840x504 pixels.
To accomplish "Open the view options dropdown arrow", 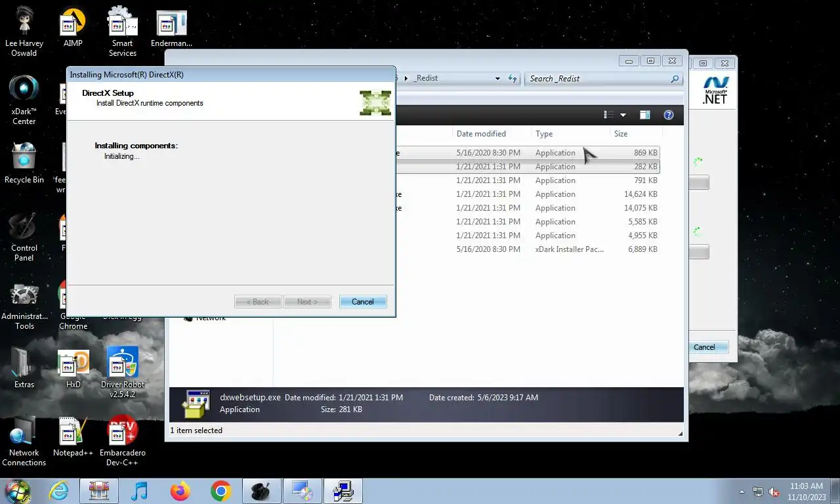I will [623, 115].
